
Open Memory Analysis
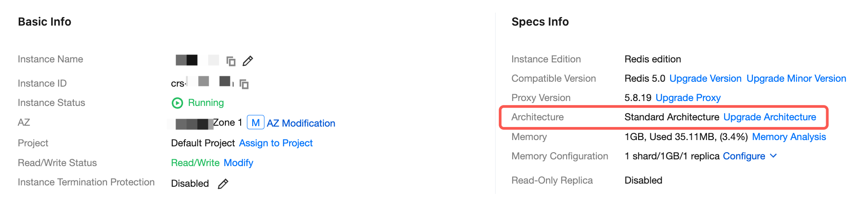click(x=789, y=137)
